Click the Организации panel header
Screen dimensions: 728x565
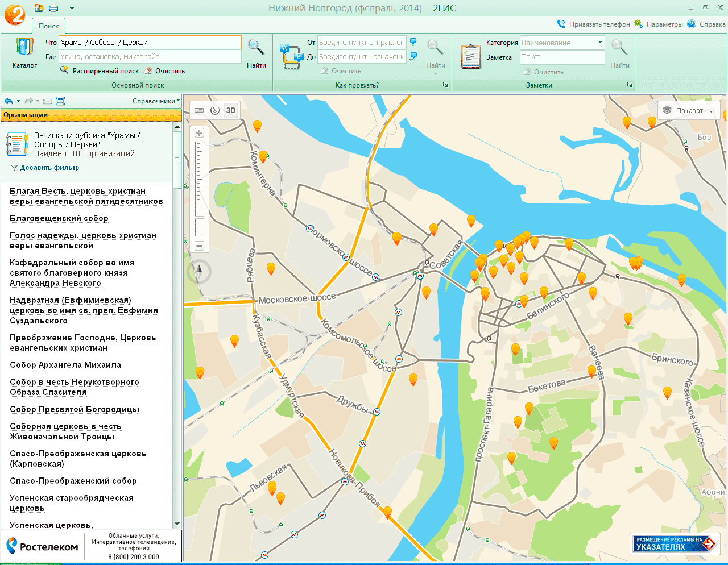click(x=91, y=115)
